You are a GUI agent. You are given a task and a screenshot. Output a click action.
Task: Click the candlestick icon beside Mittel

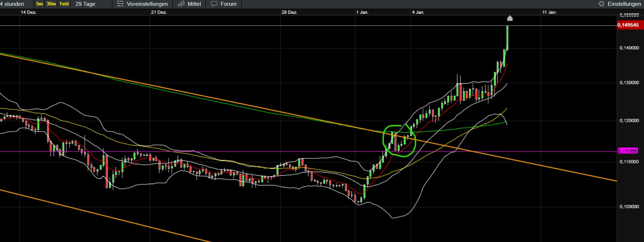[181, 4]
